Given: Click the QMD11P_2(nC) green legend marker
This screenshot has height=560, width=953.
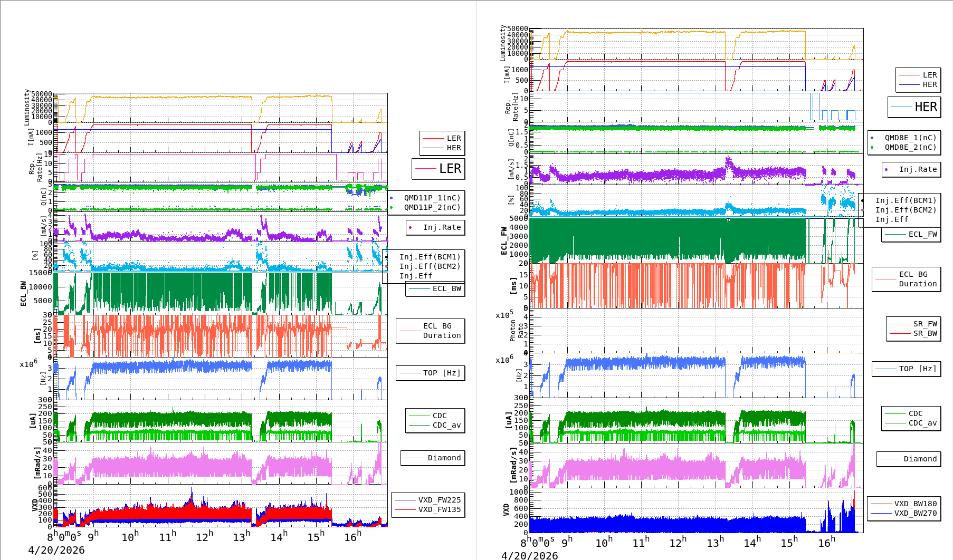Looking at the screenshot, I should tap(391, 208).
